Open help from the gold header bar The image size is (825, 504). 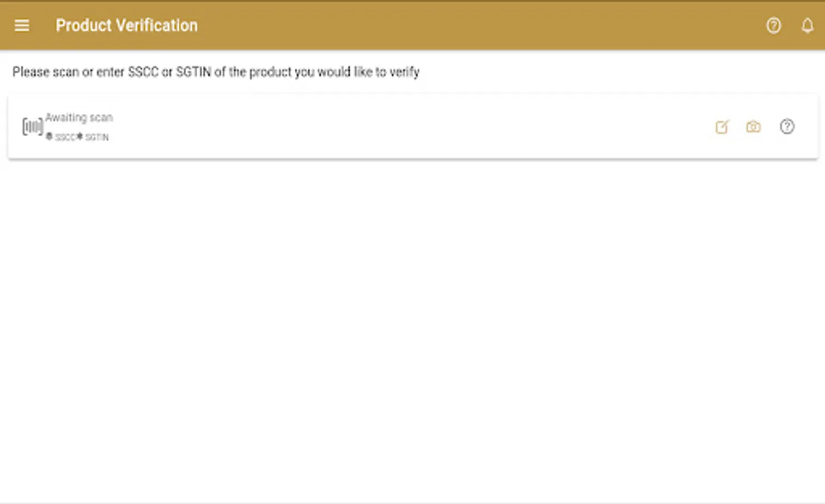tap(773, 25)
